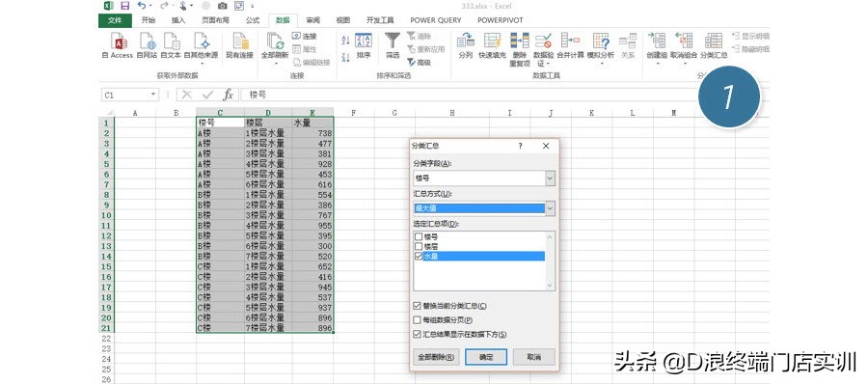Click the summary items list scrollbar
The width and height of the screenshot is (868, 384).
tap(550, 261)
